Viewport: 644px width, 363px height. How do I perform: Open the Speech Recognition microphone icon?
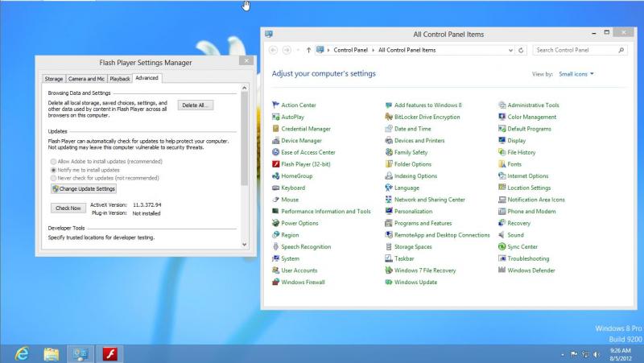pyautogui.click(x=275, y=247)
